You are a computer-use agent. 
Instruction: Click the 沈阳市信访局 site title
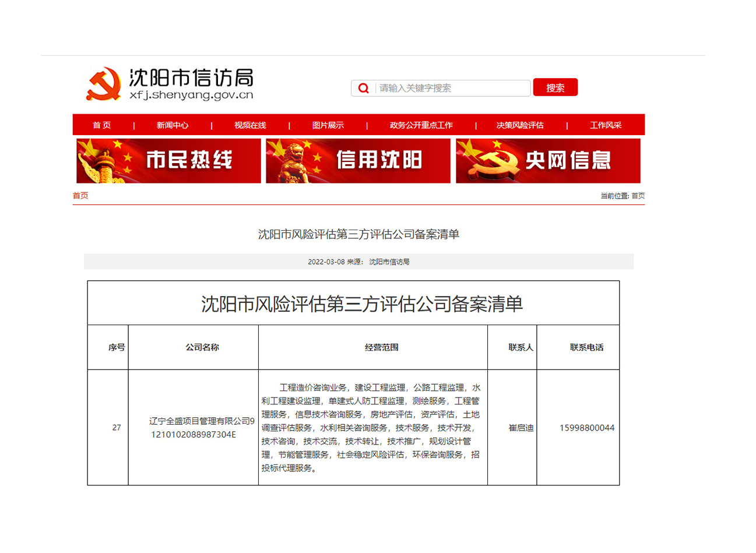coord(191,78)
